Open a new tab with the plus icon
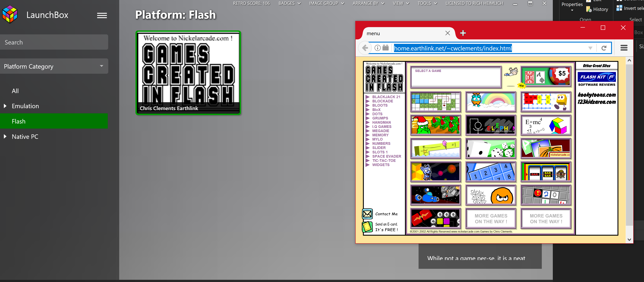Screen dimensions: 644x282 click(x=463, y=33)
